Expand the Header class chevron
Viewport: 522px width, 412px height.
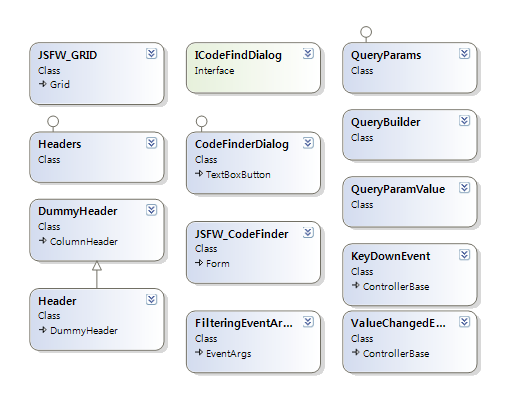point(152,300)
